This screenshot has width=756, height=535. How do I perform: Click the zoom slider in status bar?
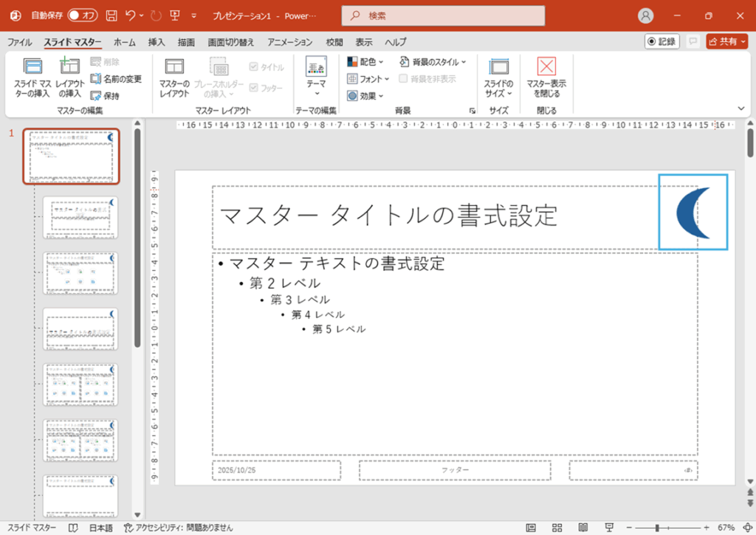click(x=656, y=528)
